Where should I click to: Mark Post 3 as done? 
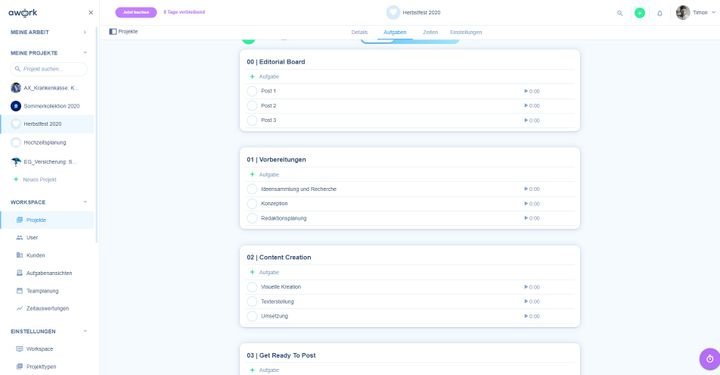pos(252,121)
